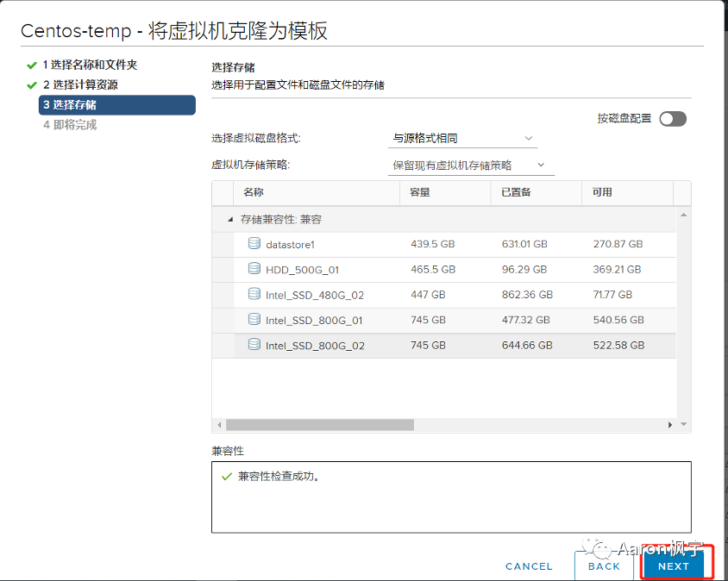728x581 pixels.
Task: Click the 465.5 GB capacity cell
Action: (433, 269)
